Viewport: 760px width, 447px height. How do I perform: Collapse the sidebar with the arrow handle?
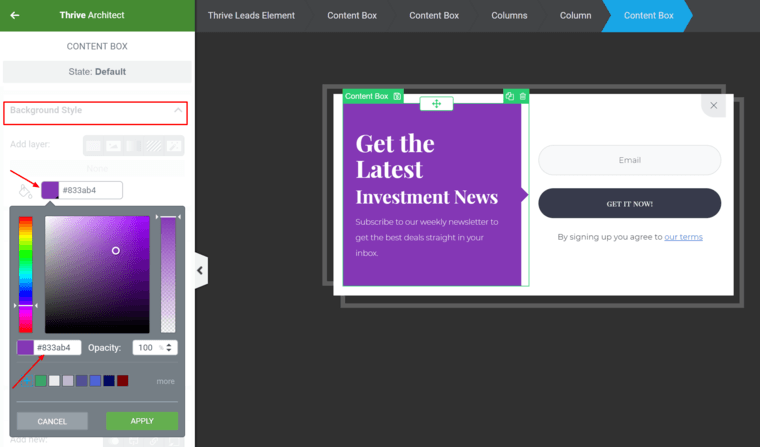tap(200, 270)
